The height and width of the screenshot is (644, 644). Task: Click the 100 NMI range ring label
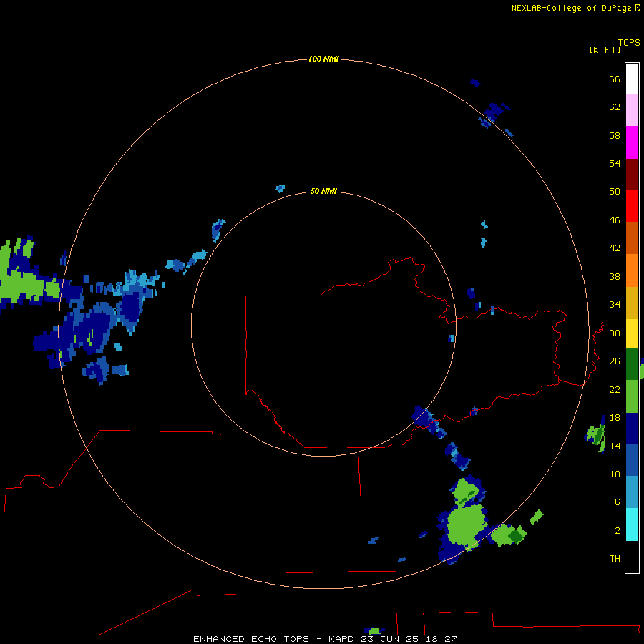click(323, 59)
